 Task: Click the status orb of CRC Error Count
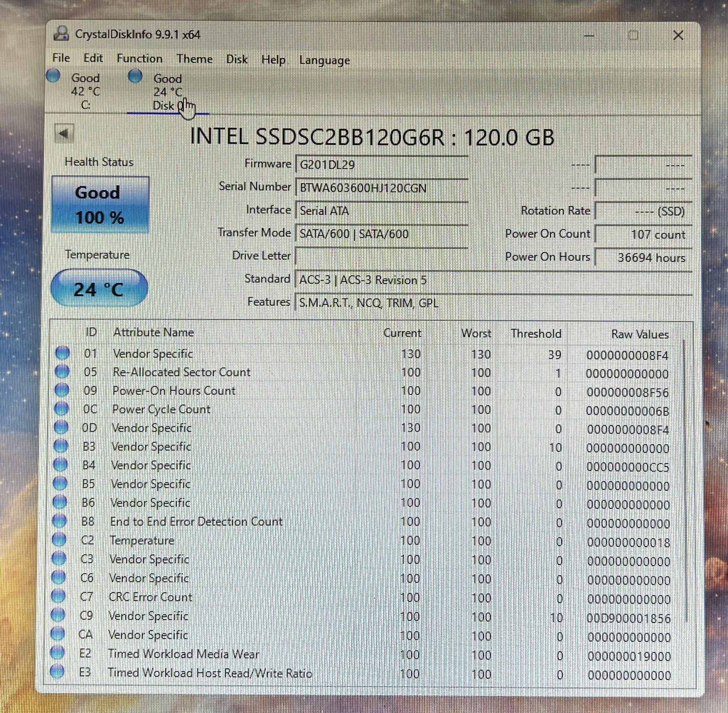58,596
